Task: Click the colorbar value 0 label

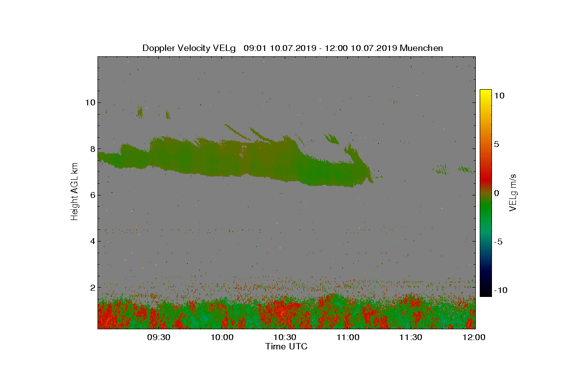Action: (x=497, y=193)
